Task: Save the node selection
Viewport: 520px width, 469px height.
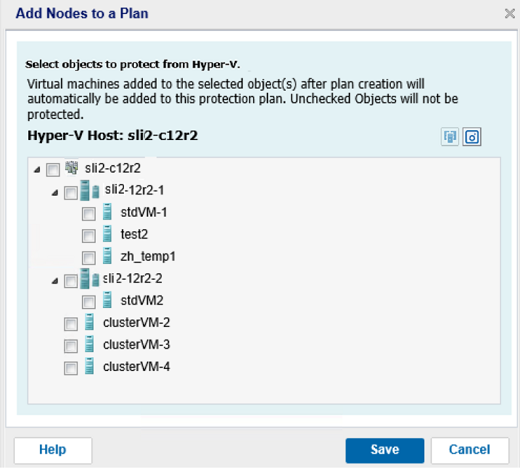Action: pos(385,450)
